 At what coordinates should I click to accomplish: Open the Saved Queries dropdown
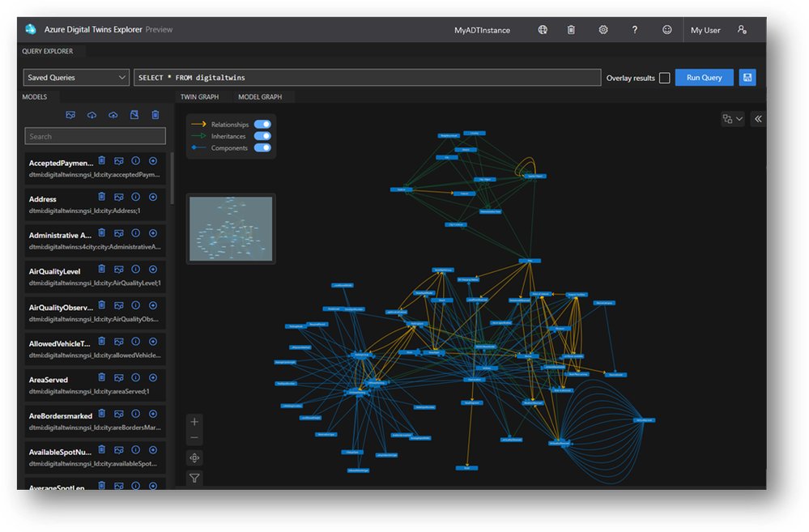pos(76,78)
